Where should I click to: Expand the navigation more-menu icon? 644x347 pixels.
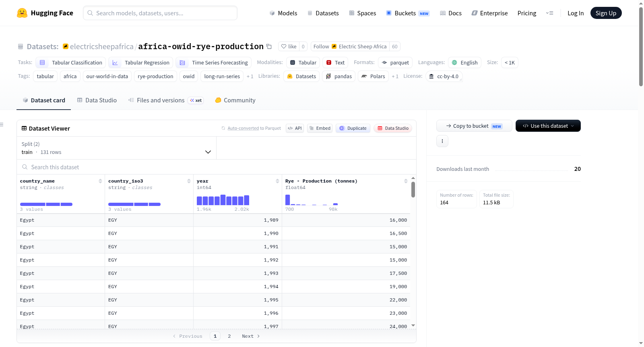tap(549, 13)
